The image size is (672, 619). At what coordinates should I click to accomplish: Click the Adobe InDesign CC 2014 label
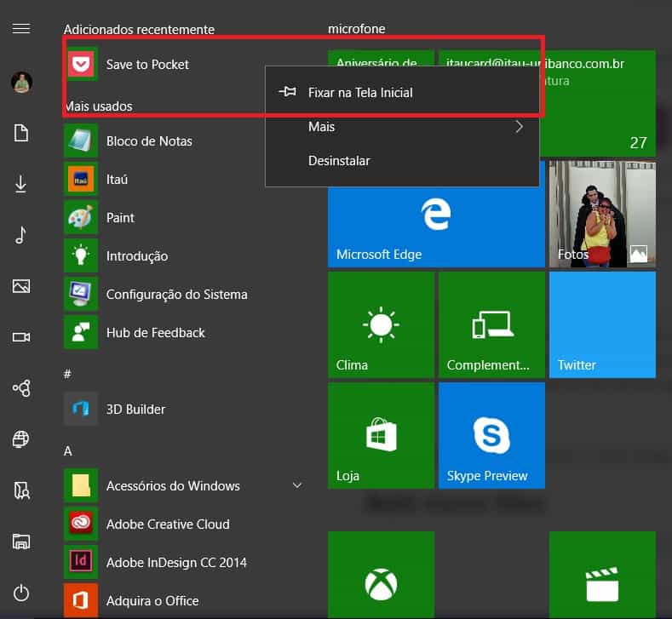coord(176,563)
